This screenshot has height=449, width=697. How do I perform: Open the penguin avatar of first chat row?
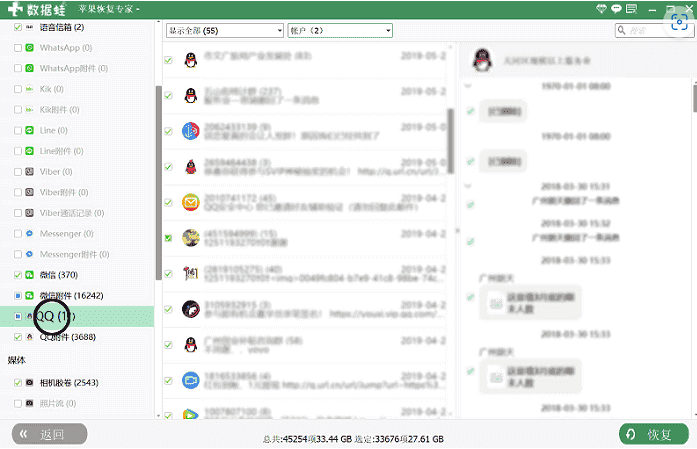[191, 60]
